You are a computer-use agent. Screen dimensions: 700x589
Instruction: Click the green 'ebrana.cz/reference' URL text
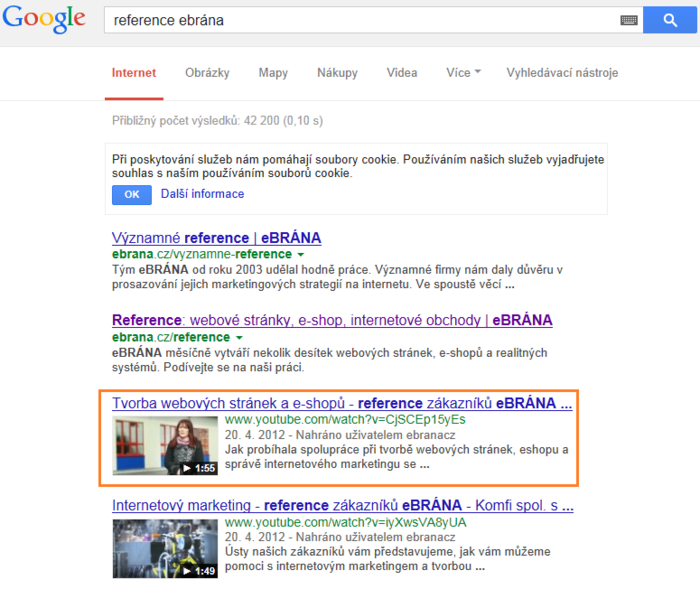click(x=171, y=337)
